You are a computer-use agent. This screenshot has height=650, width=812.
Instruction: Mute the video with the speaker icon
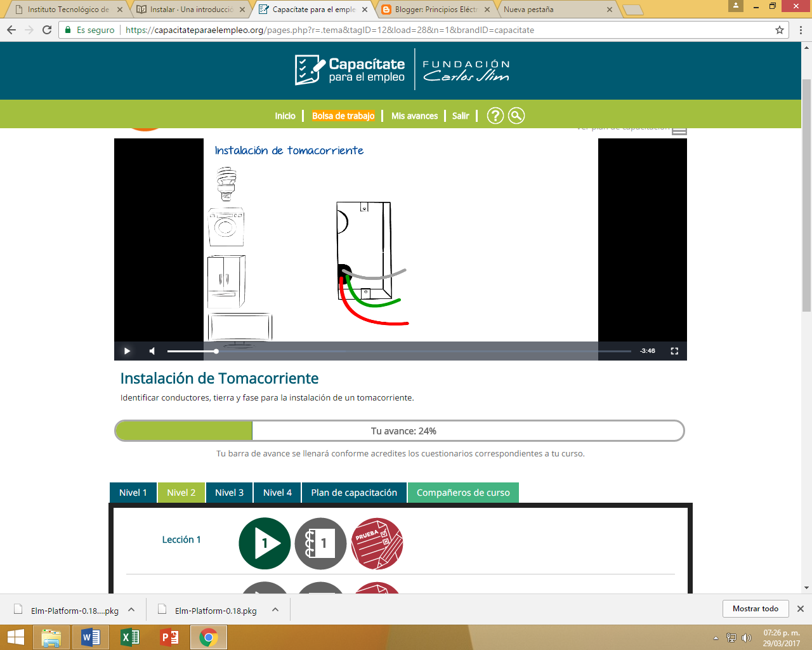tap(152, 351)
